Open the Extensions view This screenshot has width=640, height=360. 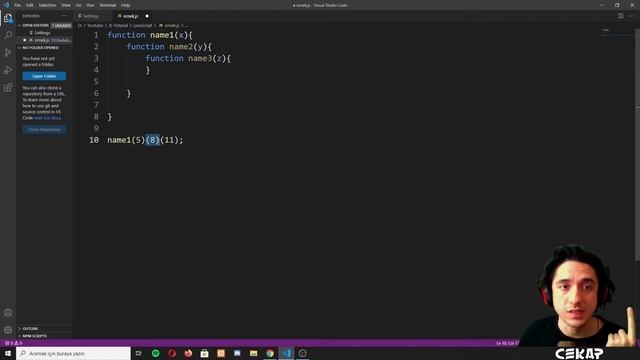(8, 88)
